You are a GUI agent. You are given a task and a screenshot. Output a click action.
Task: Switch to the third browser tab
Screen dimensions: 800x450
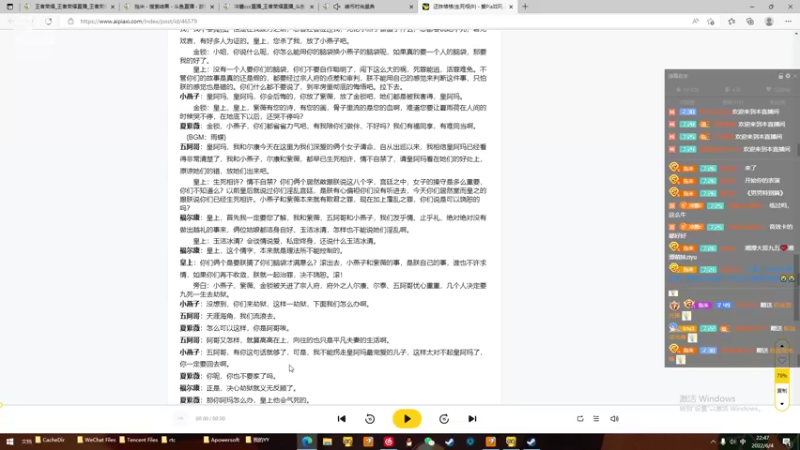[x=268, y=7]
